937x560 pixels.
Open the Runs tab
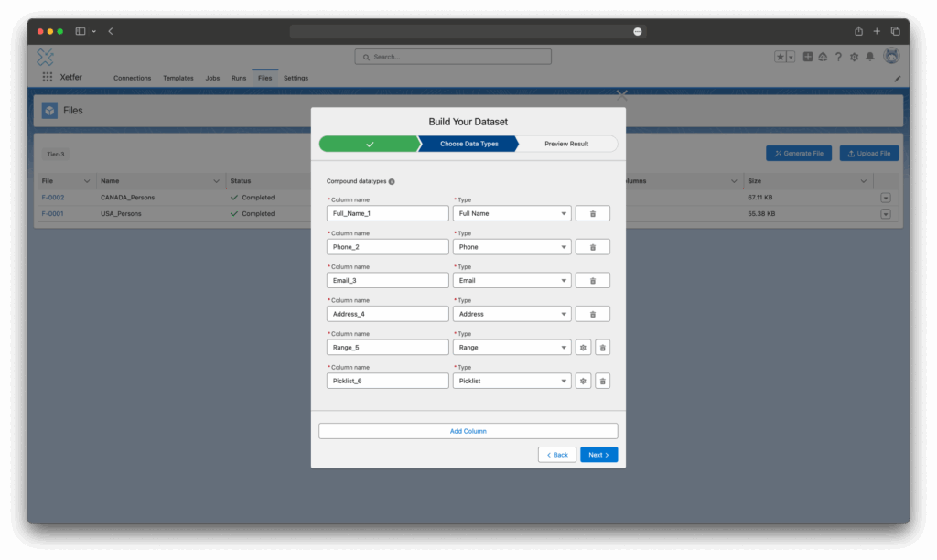click(239, 79)
